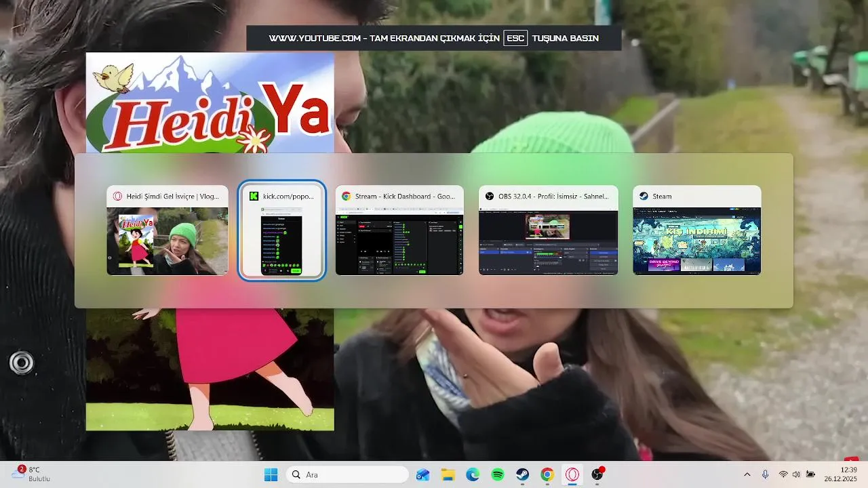Click the OBS 32.0.4 - Profil: İsimsiz title text
Screen dimensions: 868x488
pyautogui.click(x=553, y=197)
